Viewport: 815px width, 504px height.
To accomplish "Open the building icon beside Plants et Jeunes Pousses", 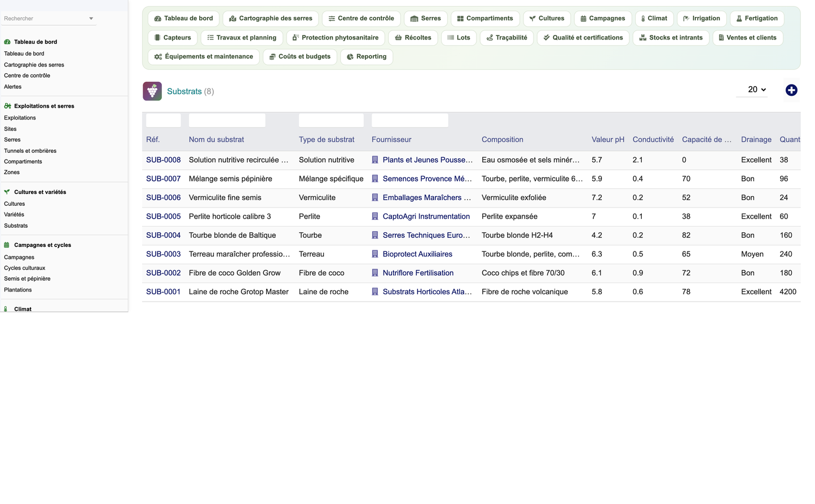I will [375, 160].
